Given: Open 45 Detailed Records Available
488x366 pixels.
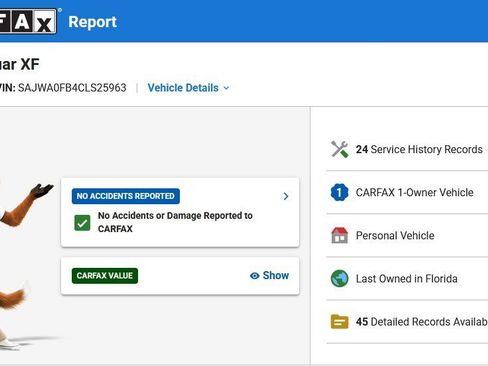Looking at the screenshot, I should click(x=422, y=322).
